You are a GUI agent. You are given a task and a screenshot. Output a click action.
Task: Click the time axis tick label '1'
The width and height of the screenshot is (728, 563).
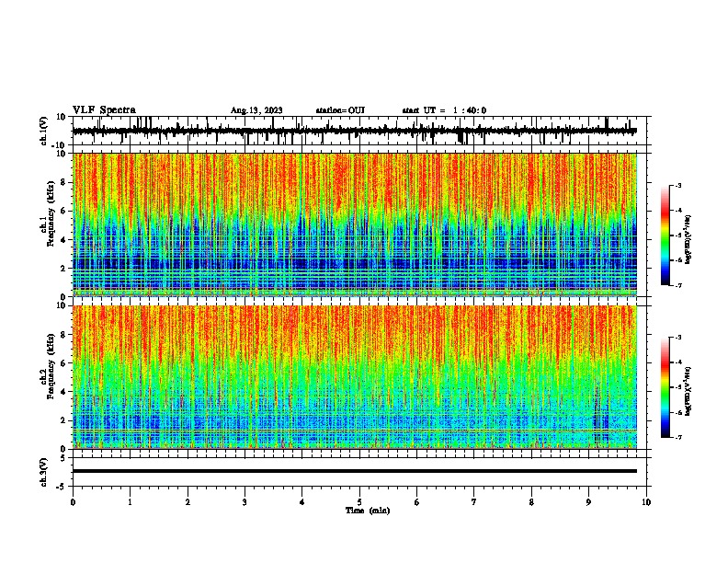[130, 502]
